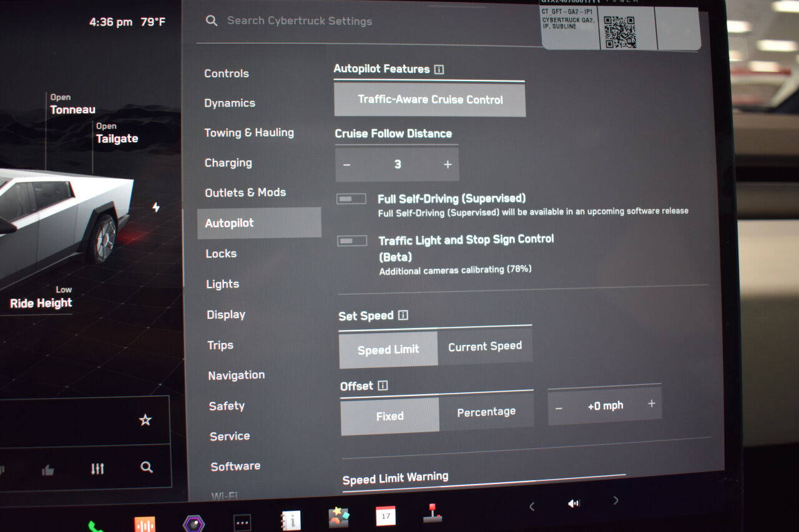
Task: Tap the Ride Height Low control
Action: pyautogui.click(x=41, y=298)
